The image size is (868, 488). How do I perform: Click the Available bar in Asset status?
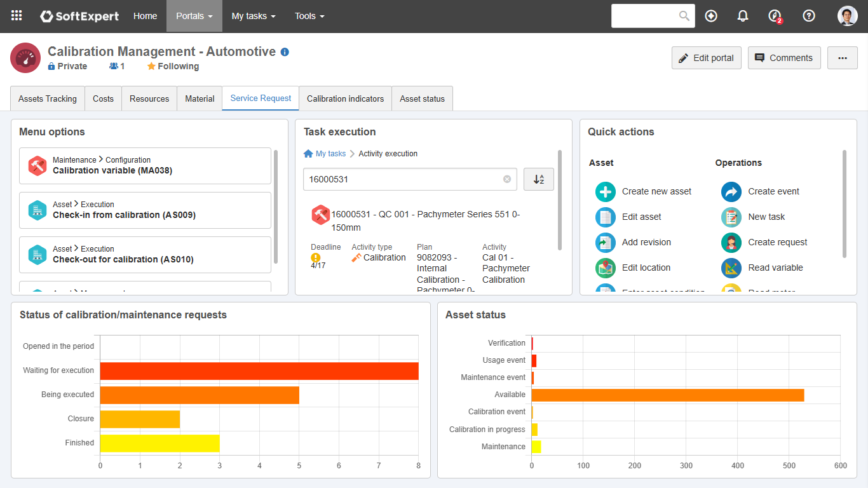tap(668, 395)
